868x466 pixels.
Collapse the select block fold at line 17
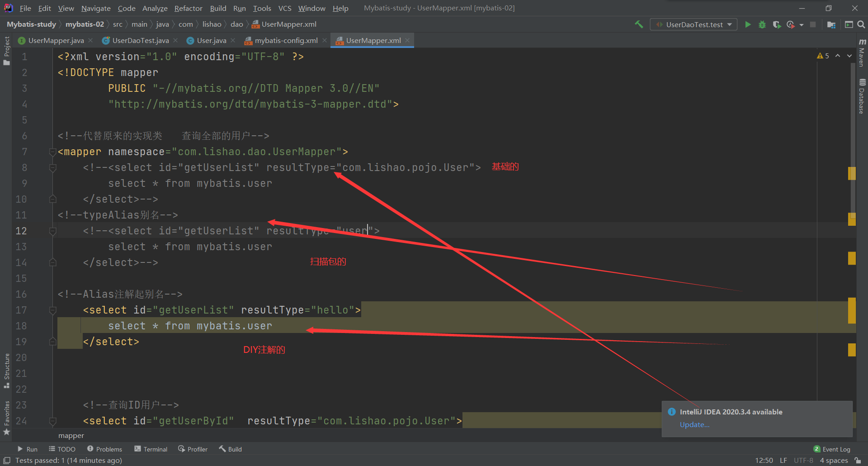(52, 310)
